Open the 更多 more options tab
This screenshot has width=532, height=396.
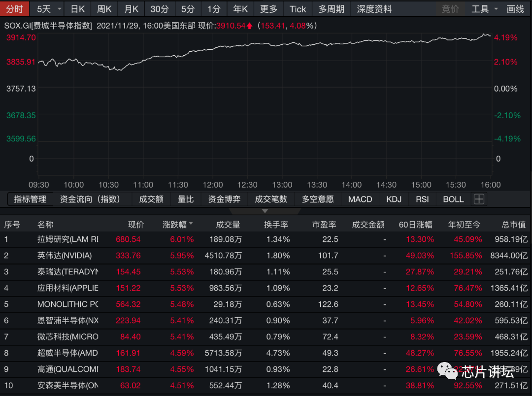click(269, 9)
